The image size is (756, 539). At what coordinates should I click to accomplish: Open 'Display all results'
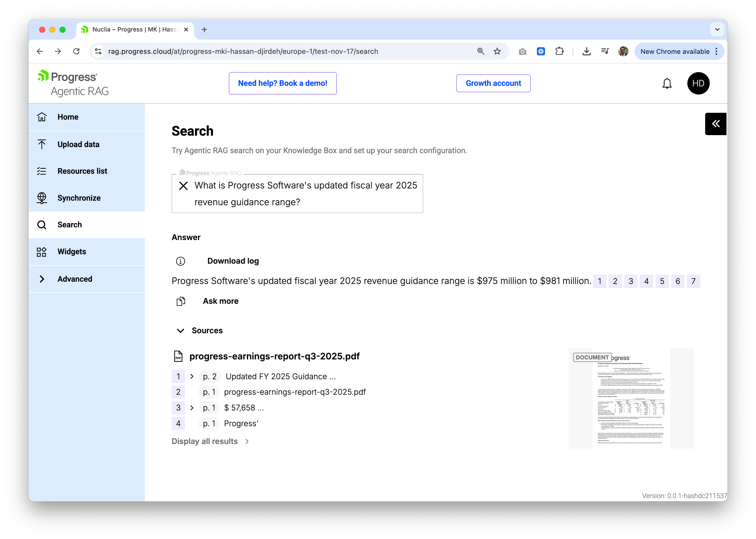click(205, 441)
